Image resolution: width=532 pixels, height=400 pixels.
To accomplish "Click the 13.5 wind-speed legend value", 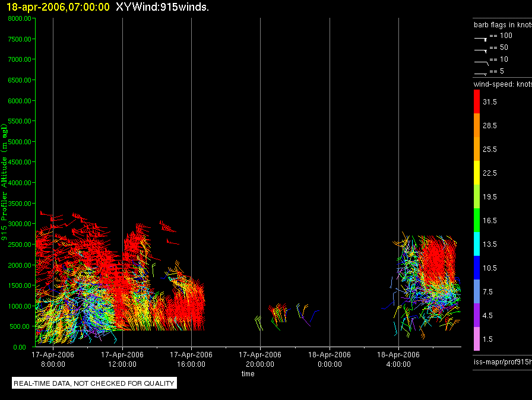I will click(490, 245).
